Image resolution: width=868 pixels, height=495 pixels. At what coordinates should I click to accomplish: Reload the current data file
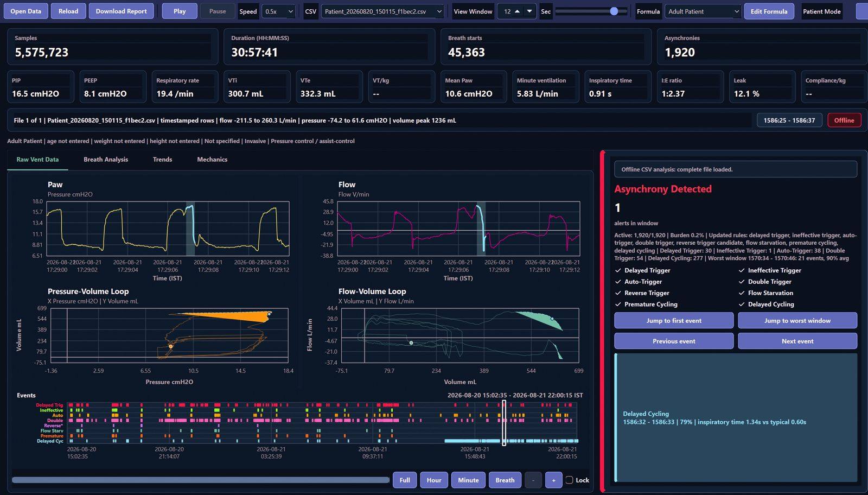coord(68,11)
